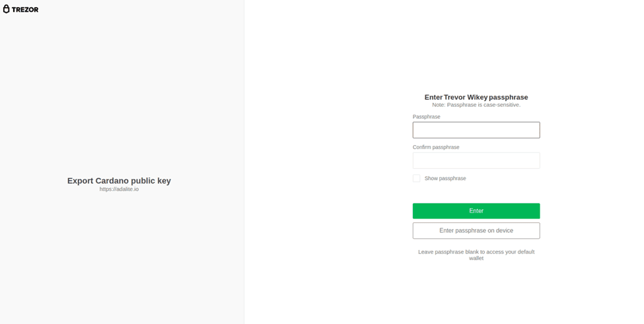Click the "Enter Trevor Wikey passphrase" title
Viewport: 644px width, 324px height.
point(476,97)
